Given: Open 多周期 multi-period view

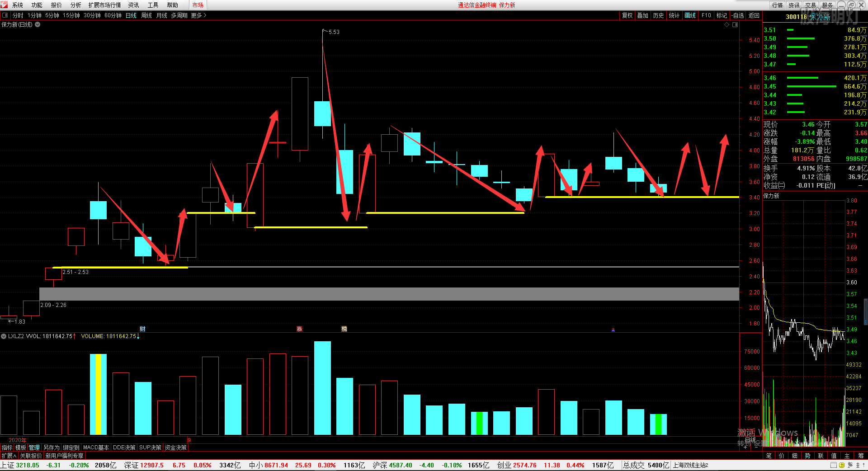Looking at the screenshot, I should (x=179, y=15).
